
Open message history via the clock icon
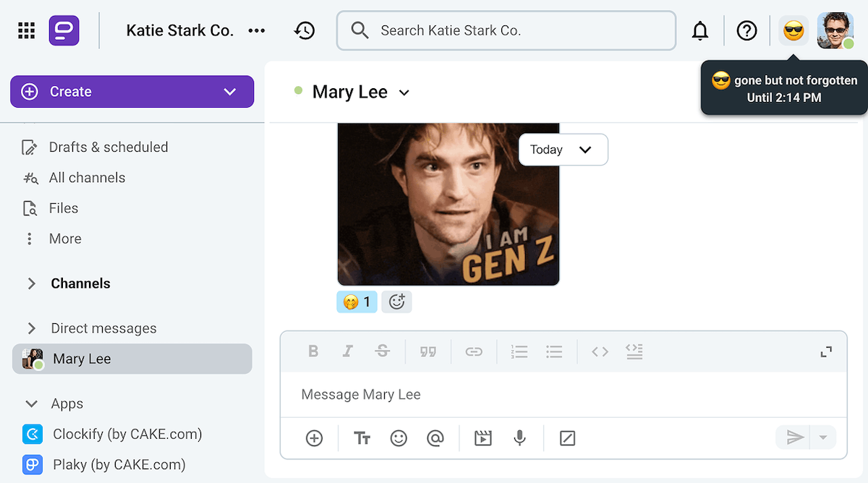click(x=305, y=30)
